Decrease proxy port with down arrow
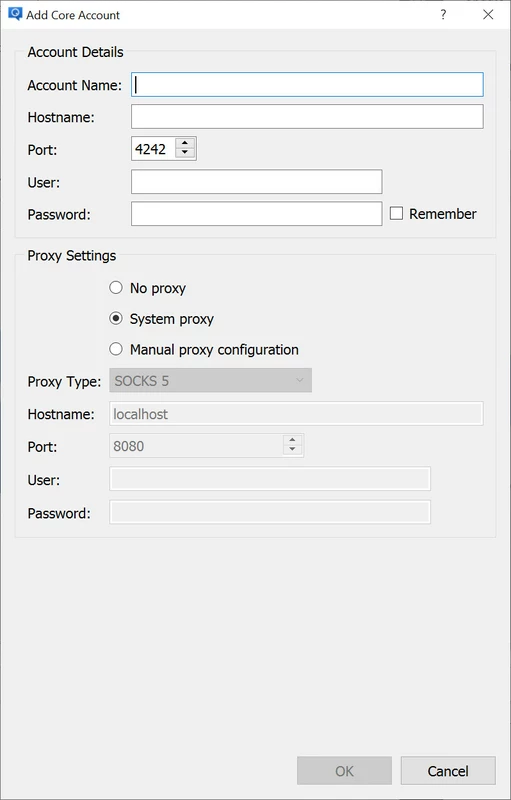Screen dimensions: 511x800 (292, 450)
